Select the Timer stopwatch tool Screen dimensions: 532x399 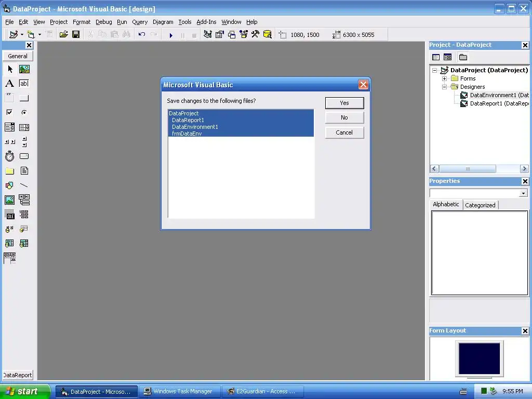pyautogui.click(x=10, y=156)
